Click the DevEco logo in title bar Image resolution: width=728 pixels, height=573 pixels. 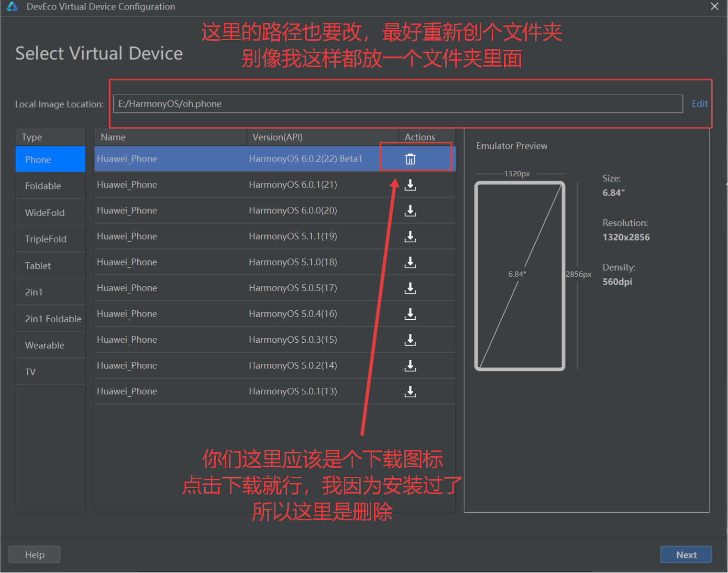[12, 7]
